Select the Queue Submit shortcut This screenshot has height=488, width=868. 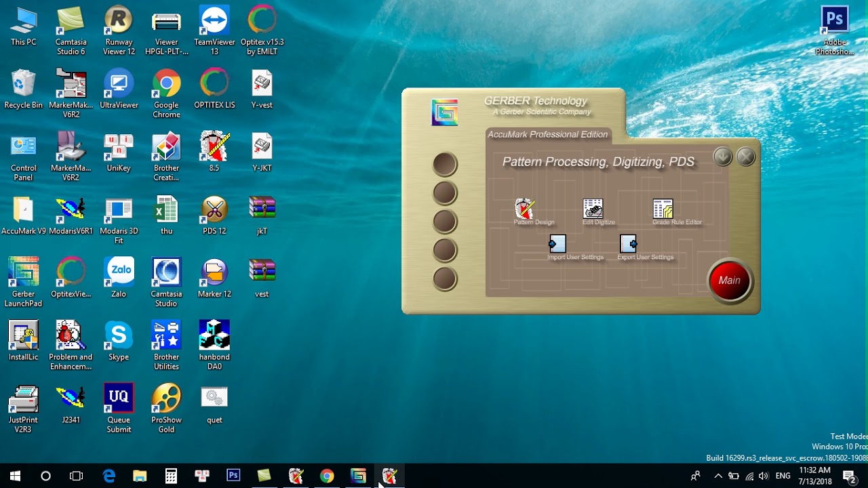(119, 408)
